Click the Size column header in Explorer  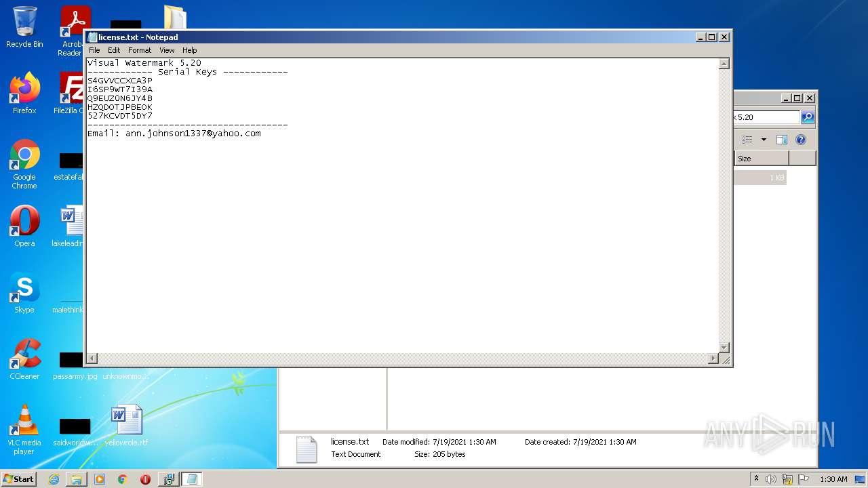(x=762, y=159)
